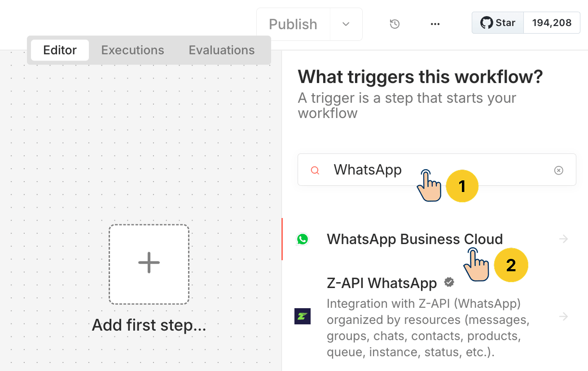Open the workflow history clock icon
Screen dimensions: 588x371
click(395, 24)
